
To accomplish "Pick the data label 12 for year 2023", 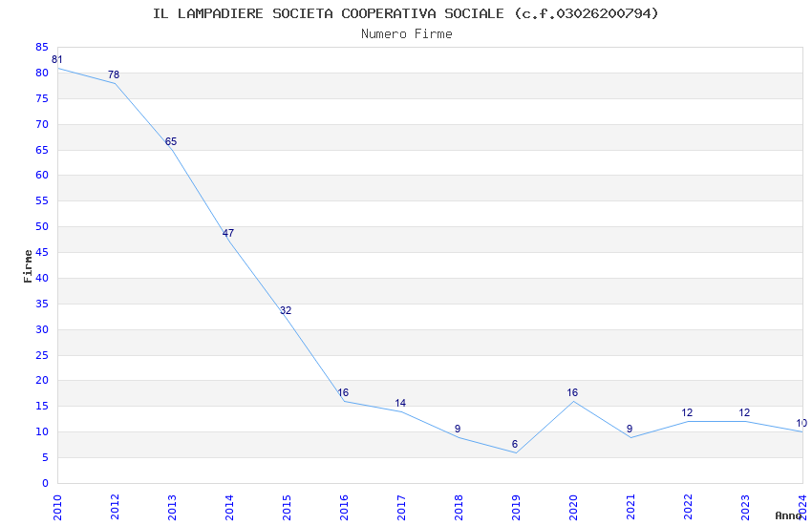I will [744, 412].
